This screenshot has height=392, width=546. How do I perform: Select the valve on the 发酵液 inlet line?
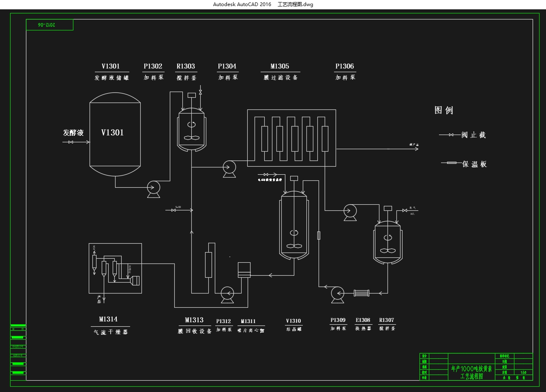pos(71,142)
